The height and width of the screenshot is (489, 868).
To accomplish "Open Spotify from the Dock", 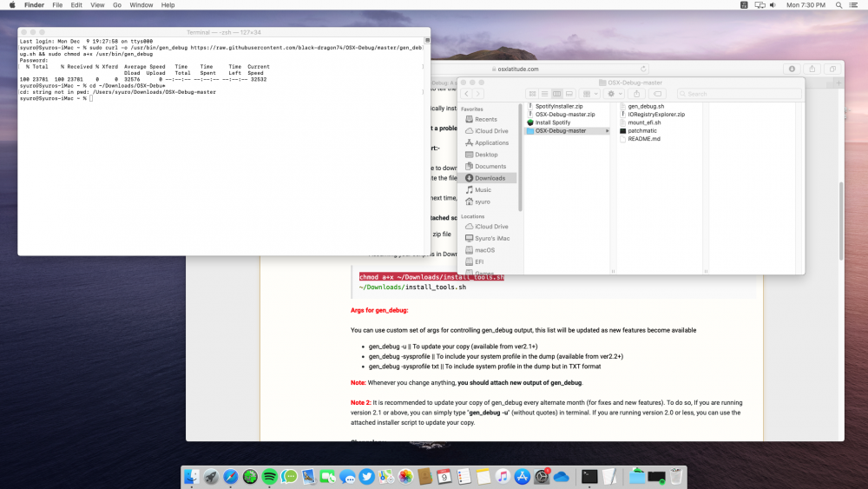I will pos(269,477).
